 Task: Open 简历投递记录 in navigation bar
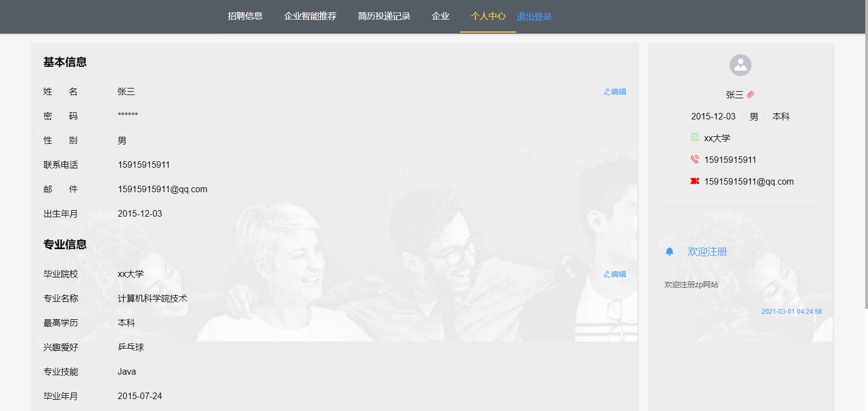(x=384, y=16)
